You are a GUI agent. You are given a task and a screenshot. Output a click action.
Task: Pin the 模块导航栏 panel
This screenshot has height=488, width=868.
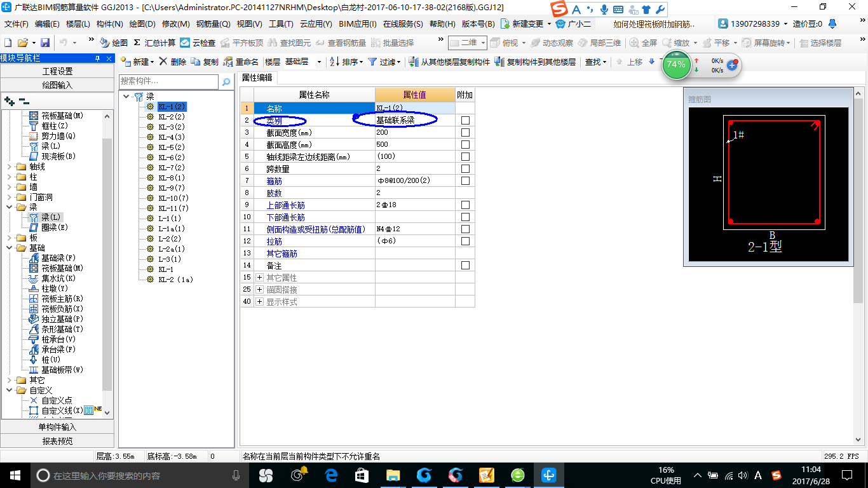(97, 58)
